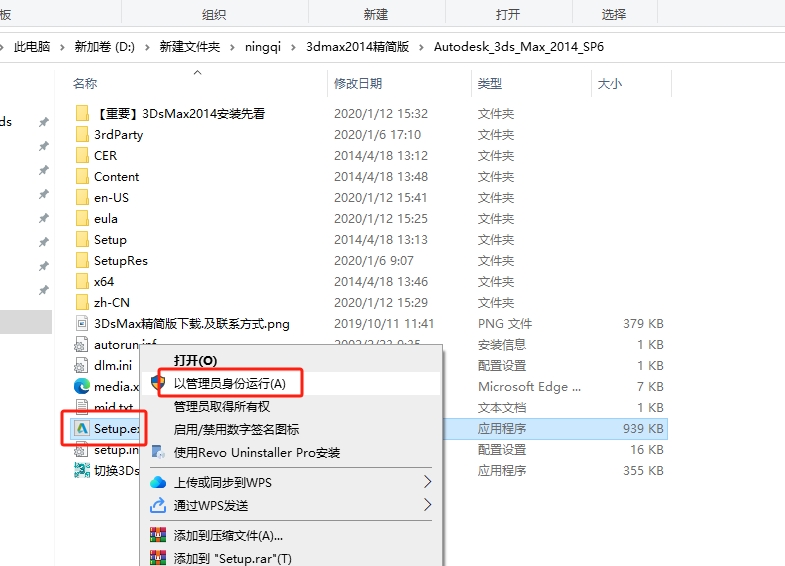Select the en-US folder icon
The width and height of the screenshot is (785, 566).
coord(82,198)
